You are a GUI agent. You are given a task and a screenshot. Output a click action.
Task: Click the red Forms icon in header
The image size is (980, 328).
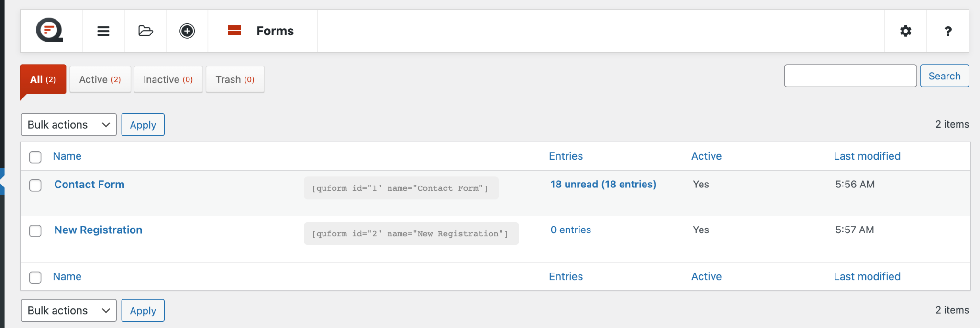point(234,31)
